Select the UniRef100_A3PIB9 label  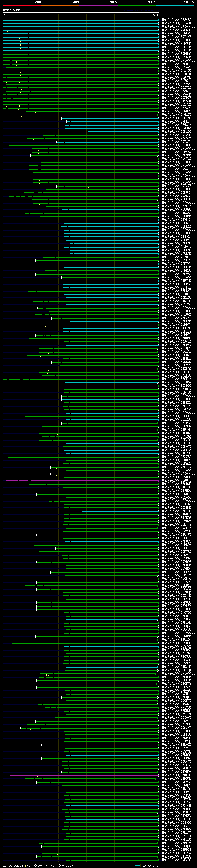[177, 819]
